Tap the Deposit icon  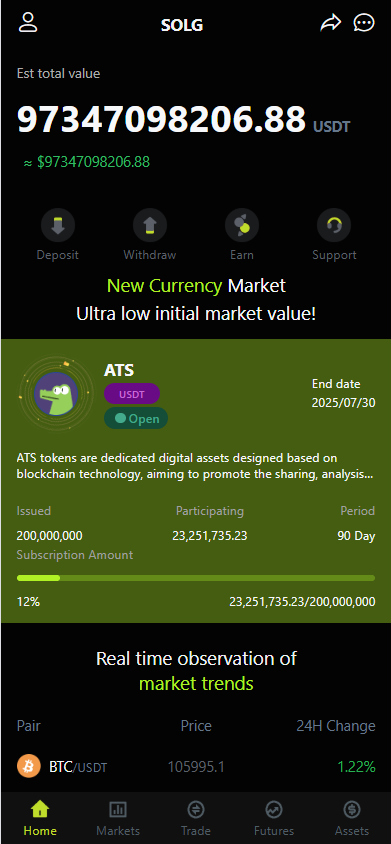tap(58, 225)
